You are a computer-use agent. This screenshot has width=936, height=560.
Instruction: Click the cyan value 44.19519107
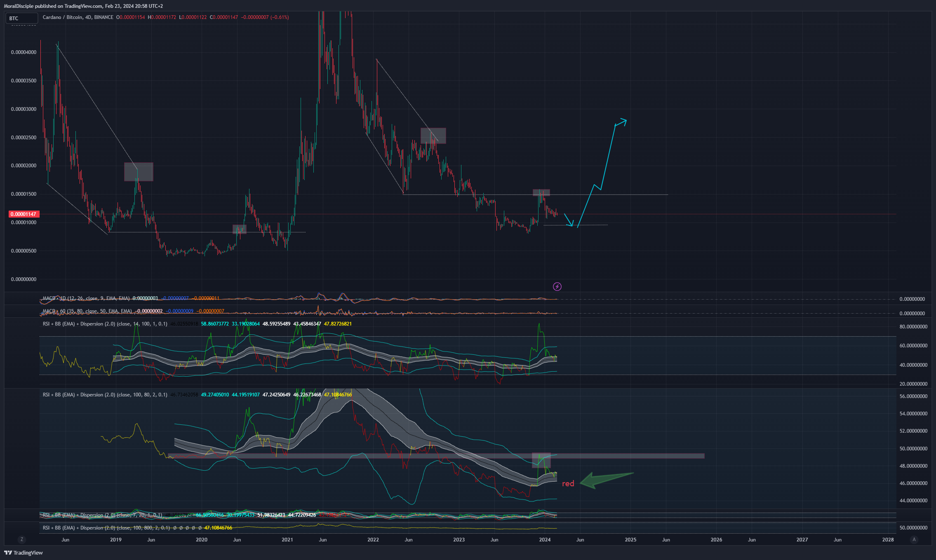click(x=246, y=395)
